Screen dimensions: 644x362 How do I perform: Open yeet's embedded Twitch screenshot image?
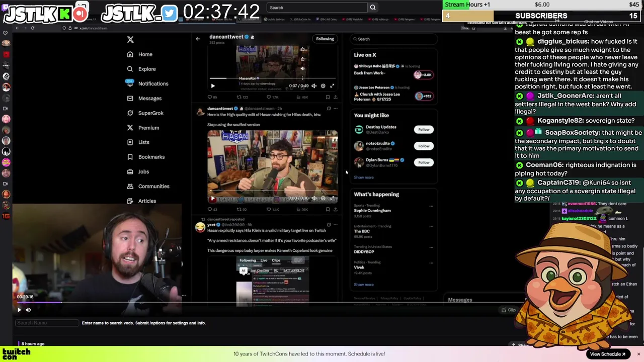coord(272,281)
